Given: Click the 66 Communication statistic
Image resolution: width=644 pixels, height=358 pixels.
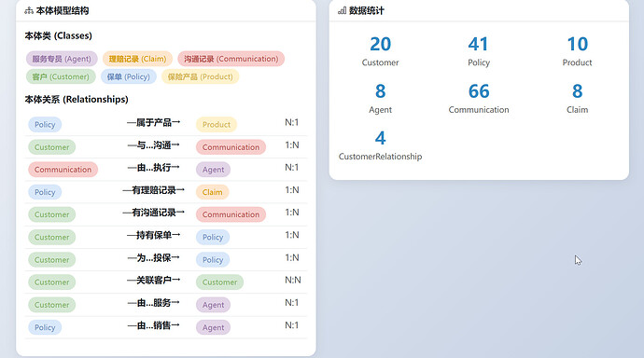Looking at the screenshot, I should pos(479,99).
